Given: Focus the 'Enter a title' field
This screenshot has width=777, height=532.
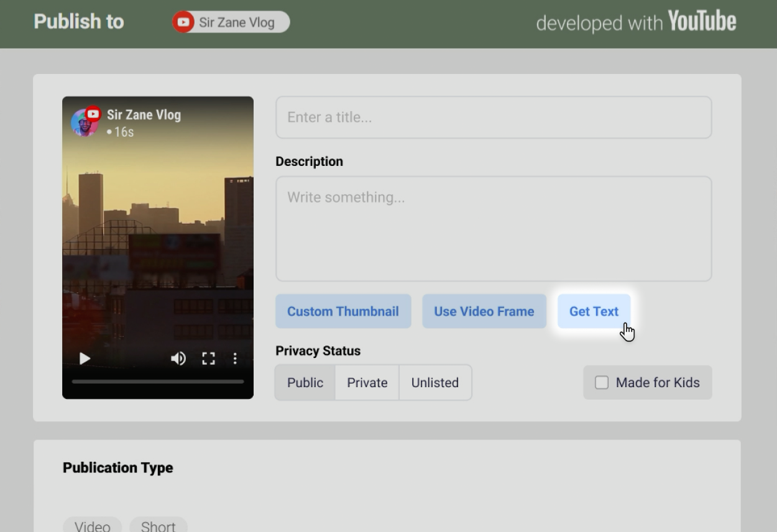Looking at the screenshot, I should tap(493, 117).
